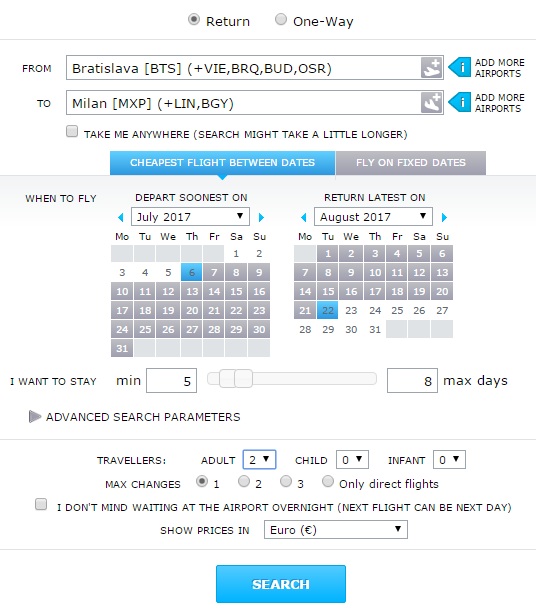The height and width of the screenshot is (612, 536).
Task: Click the airplane icon in the TO field
Action: pos(431,103)
